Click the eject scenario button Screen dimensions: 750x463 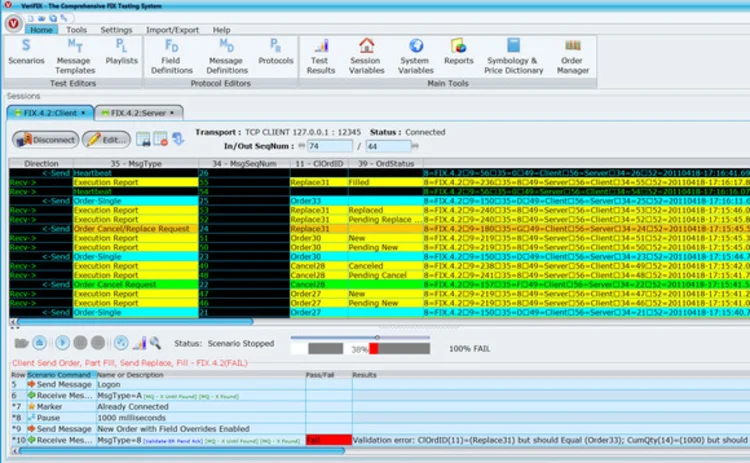pos(40,343)
